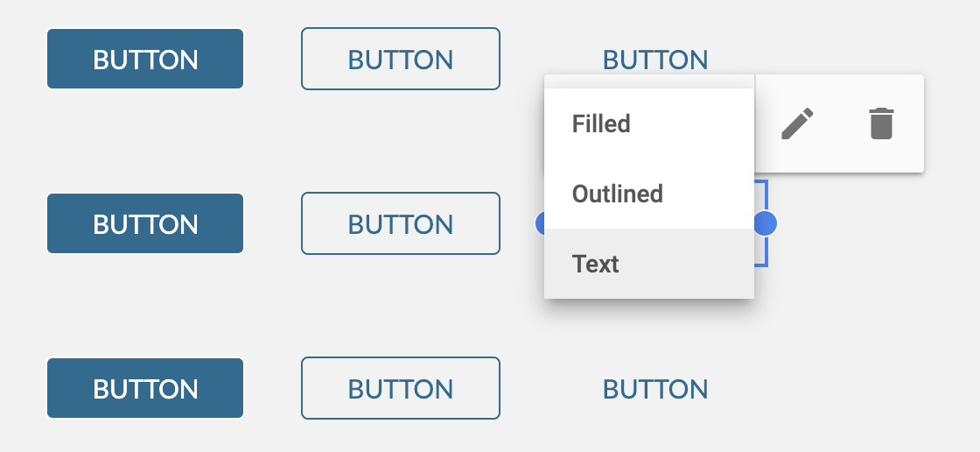The image size is (980, 452).
Task: Pick the highlighted Text option
Action: point(649,264)
